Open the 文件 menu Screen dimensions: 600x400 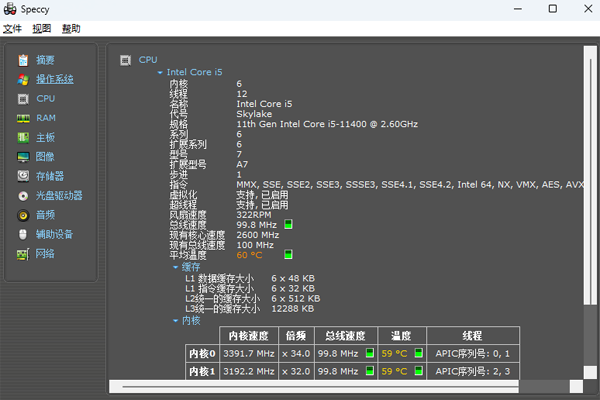point(12,29)
